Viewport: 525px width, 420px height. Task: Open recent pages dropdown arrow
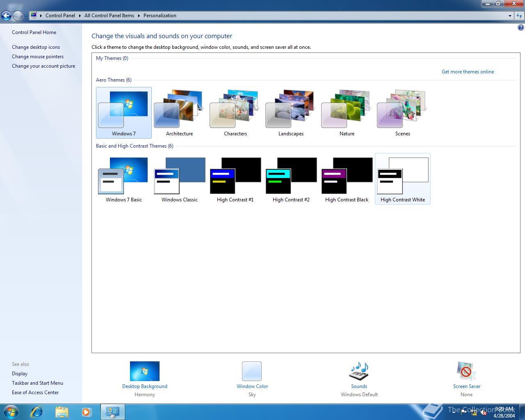[x=26, y=16]
